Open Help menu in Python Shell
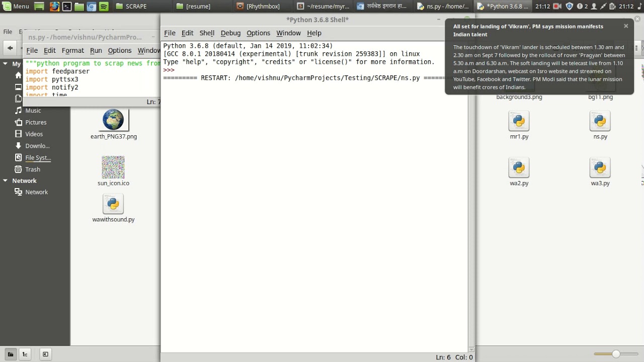This screenshot has width=644, height=362. [314, 33]
